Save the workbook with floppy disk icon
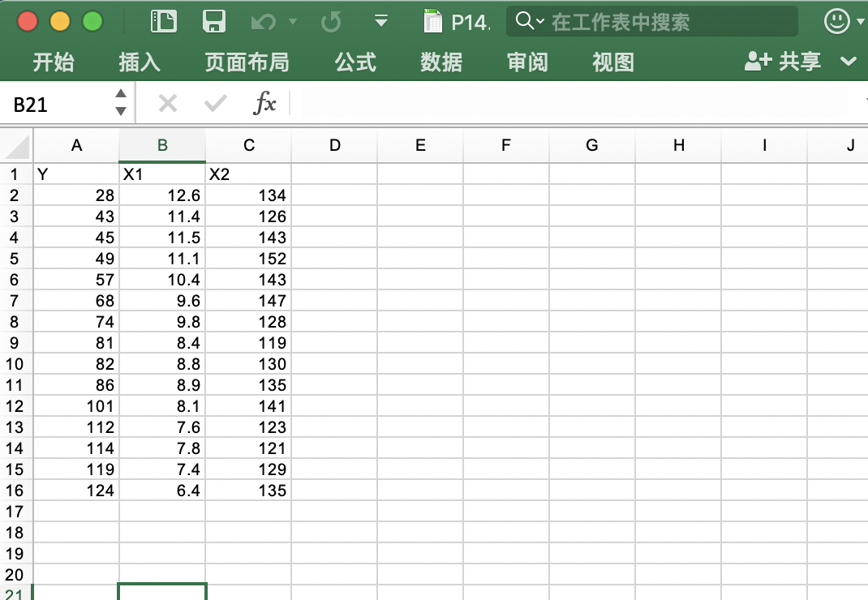The image size is (868, 600). click(x=213, y=22)
